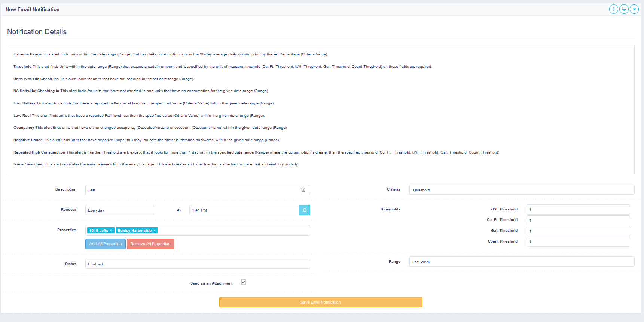Remove the 1016 Lofts property tag
The image size is (644, 322).
[111, 231]
